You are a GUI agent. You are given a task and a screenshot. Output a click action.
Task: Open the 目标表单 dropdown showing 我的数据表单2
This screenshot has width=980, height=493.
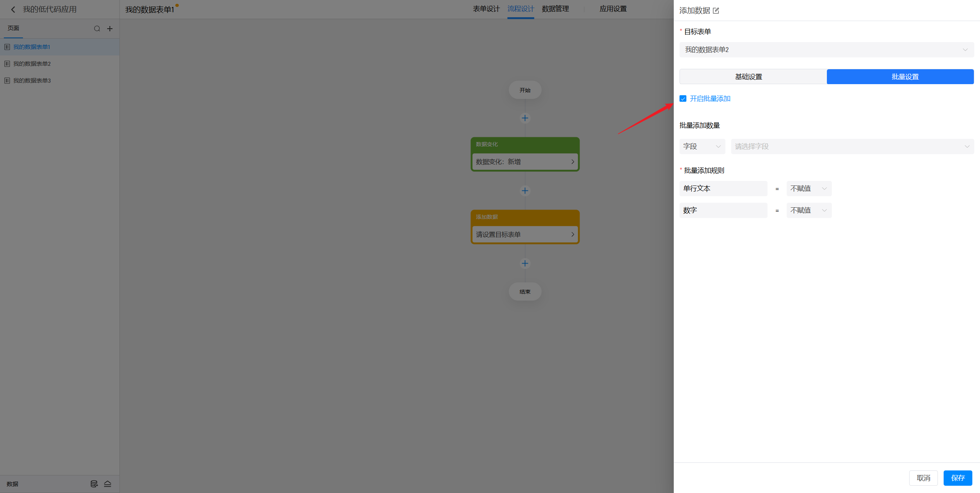[x=826, y=50]
